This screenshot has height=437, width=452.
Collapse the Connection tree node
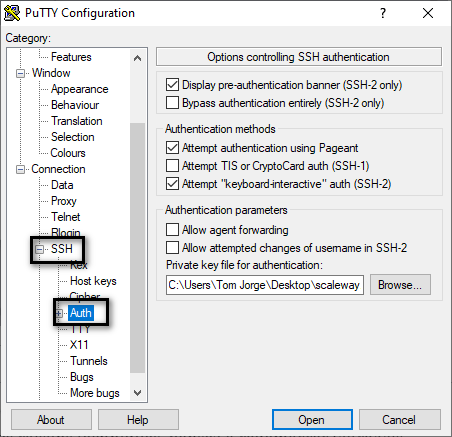[20, 169]
